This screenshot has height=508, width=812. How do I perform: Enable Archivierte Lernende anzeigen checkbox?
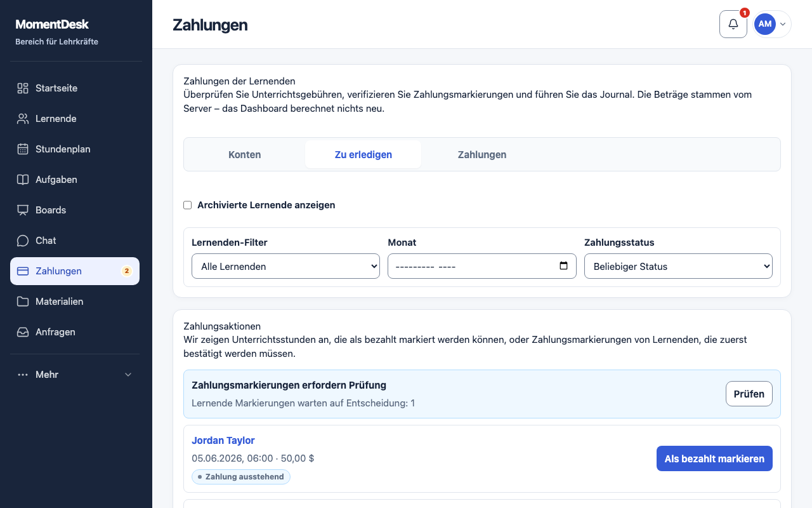coord(187,205)
